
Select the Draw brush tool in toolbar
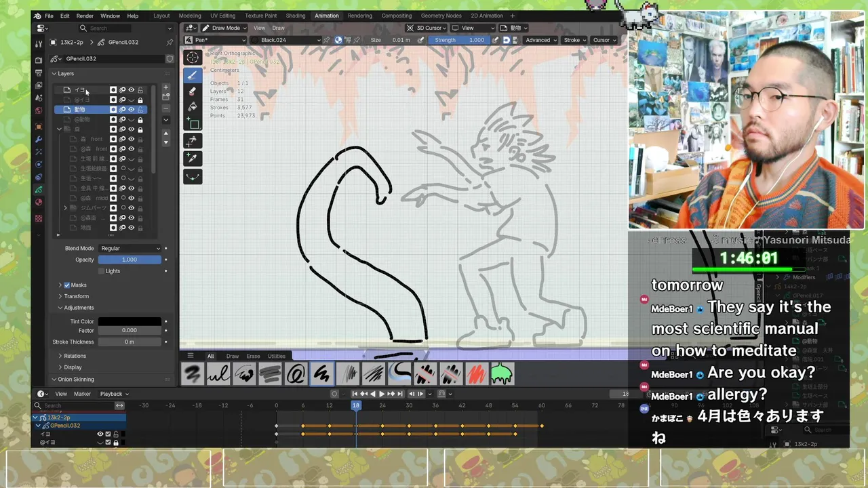tap(193, 75)
